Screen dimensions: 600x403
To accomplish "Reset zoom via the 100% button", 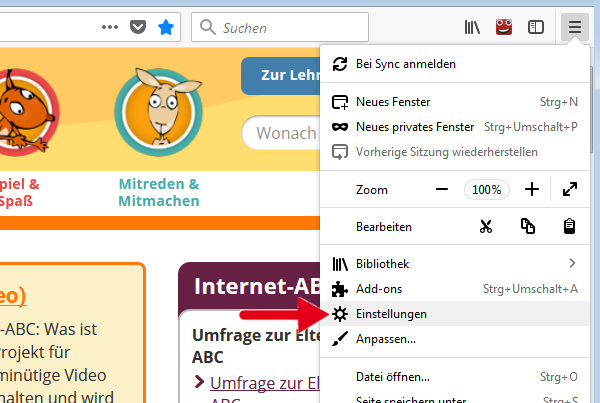I will (x=487, y=189).
